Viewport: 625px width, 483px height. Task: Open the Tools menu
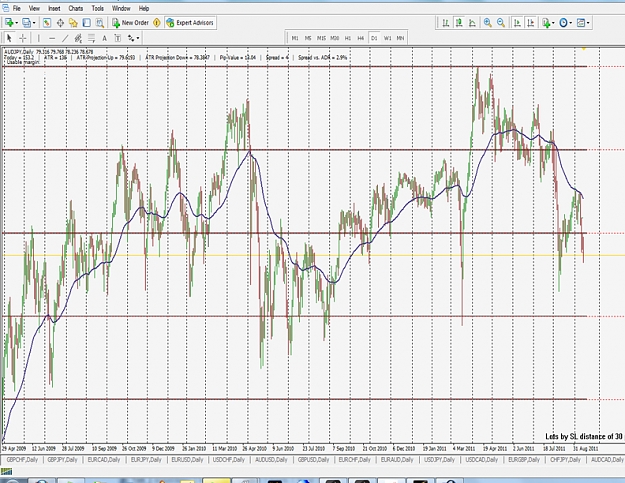[98, 8]
